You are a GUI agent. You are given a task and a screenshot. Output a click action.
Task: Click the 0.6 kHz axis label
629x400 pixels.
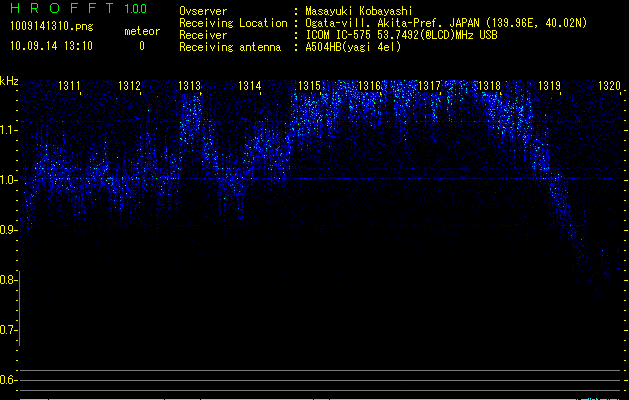[7, 380]
